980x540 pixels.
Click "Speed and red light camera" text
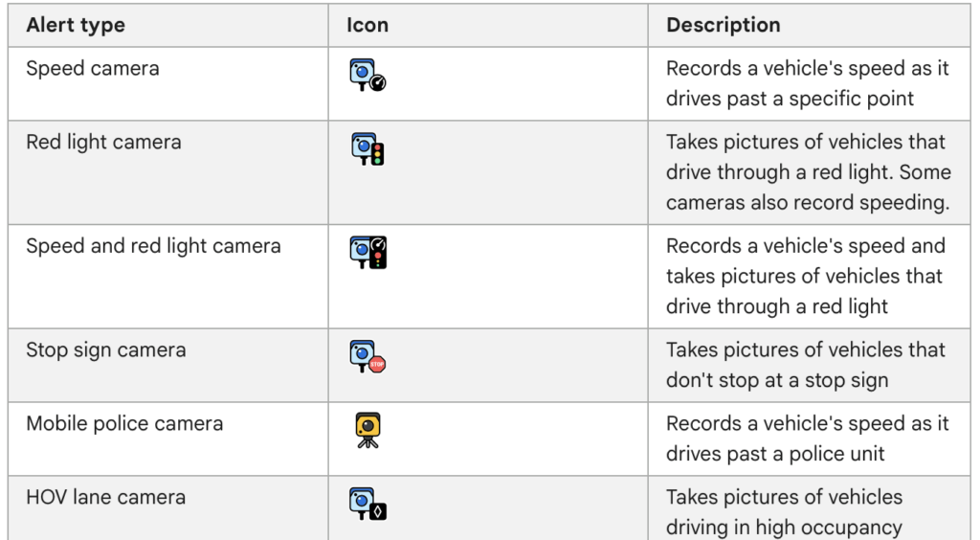tap(154, 246)
